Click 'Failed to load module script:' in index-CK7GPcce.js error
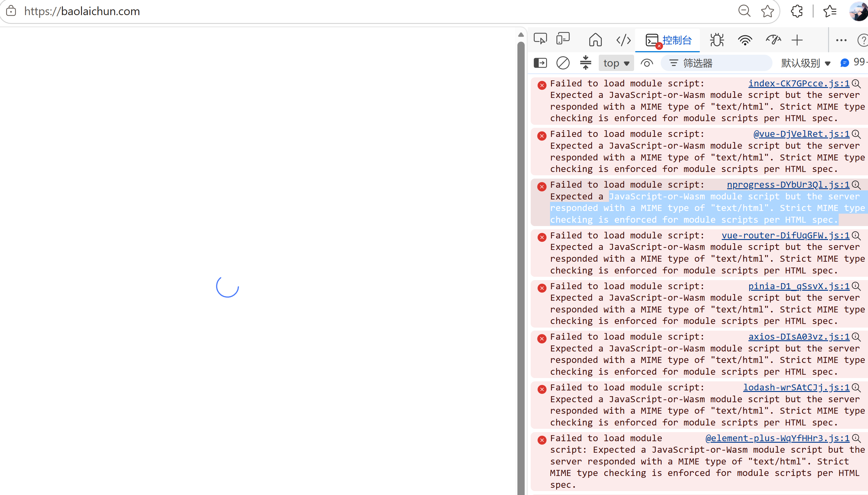 (x=627, y=84)
